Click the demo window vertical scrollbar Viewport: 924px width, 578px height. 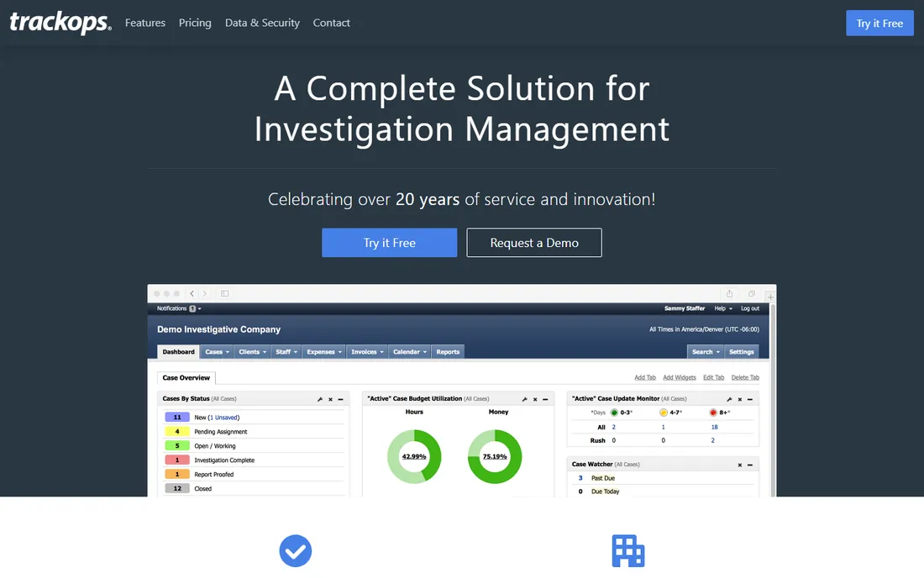coord(773,401)
